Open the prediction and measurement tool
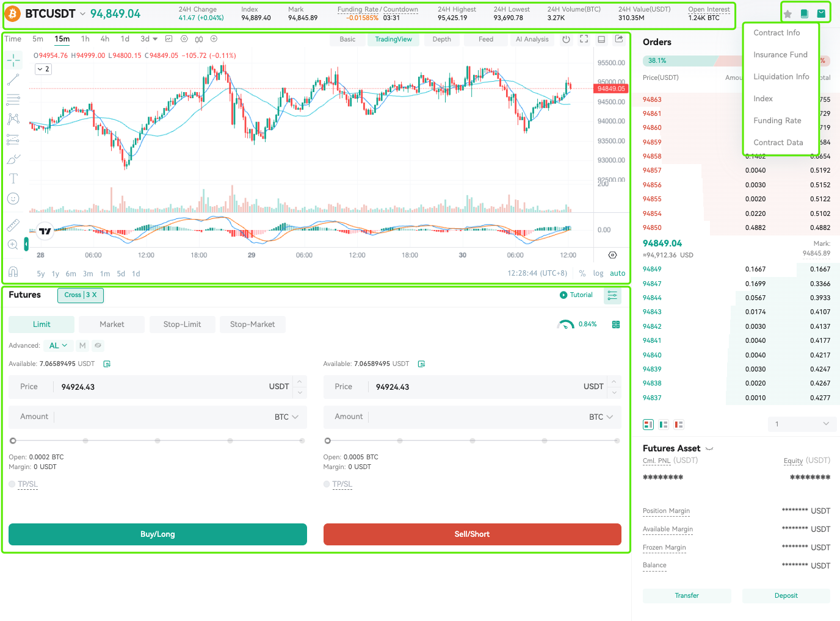Screen dimensions: 840x621 [x=13, y=139]
